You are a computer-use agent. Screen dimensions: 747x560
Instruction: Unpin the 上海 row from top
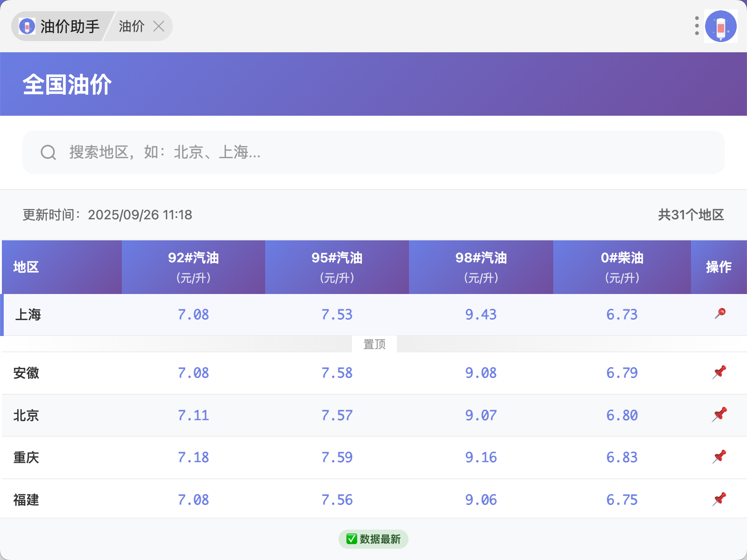tap(720, 314)
